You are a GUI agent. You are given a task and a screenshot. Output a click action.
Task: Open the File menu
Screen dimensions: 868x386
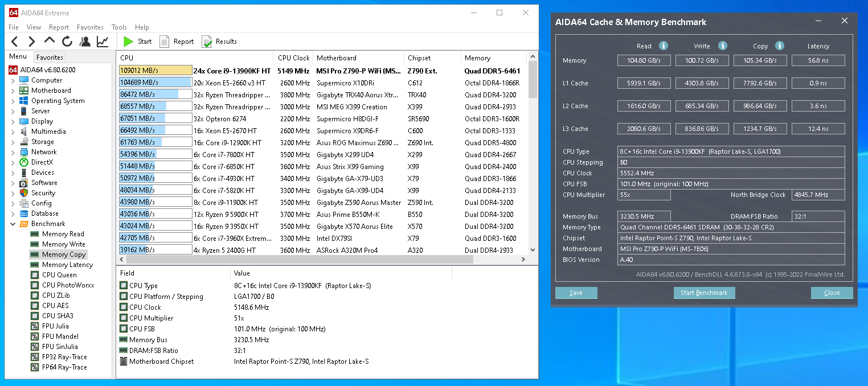pyautogui.click(x=14, y=27)
